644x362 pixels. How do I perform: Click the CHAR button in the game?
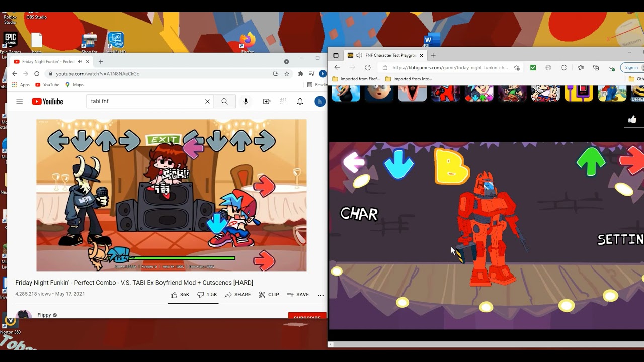(x=359, y=214)
